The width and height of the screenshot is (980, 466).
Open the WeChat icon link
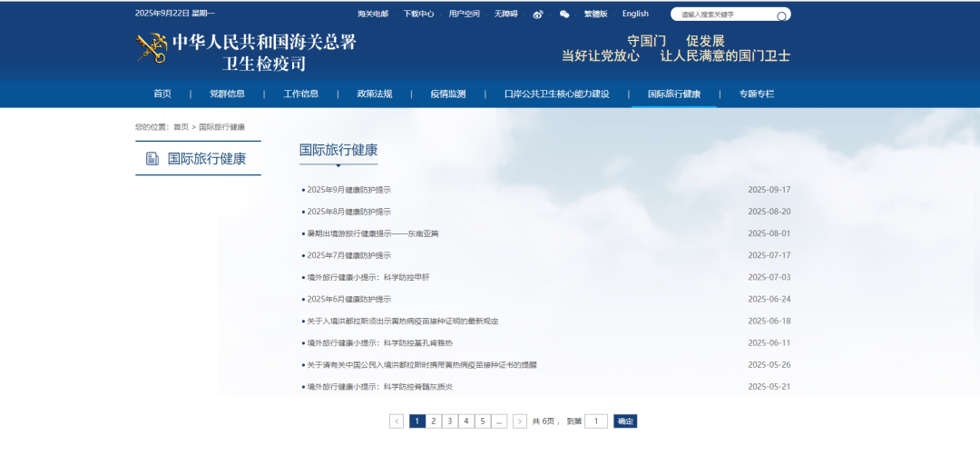pyautogui.click(x=564, y=15)
